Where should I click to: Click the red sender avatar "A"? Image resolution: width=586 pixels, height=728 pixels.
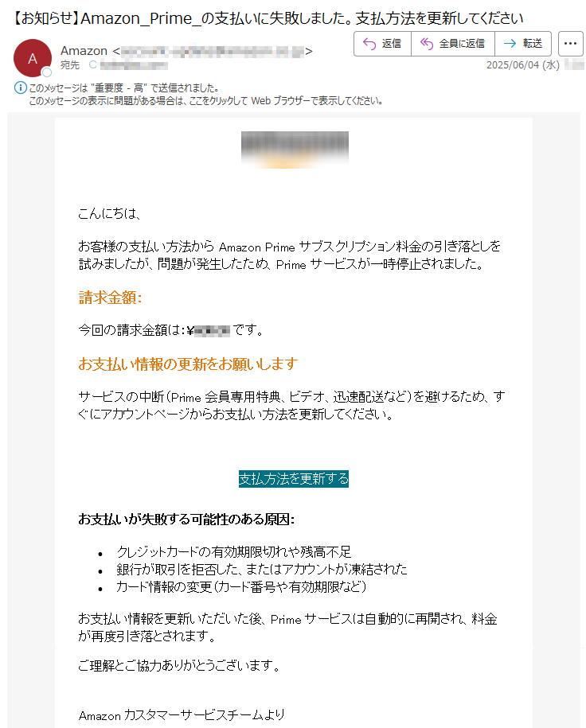coord(33,58)
